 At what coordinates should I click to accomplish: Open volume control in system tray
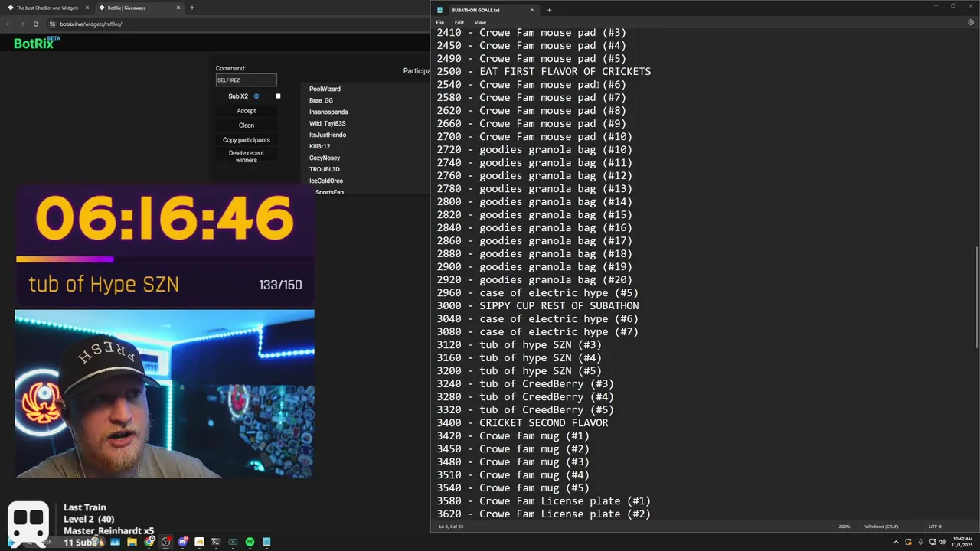click(x=942, y=542)
